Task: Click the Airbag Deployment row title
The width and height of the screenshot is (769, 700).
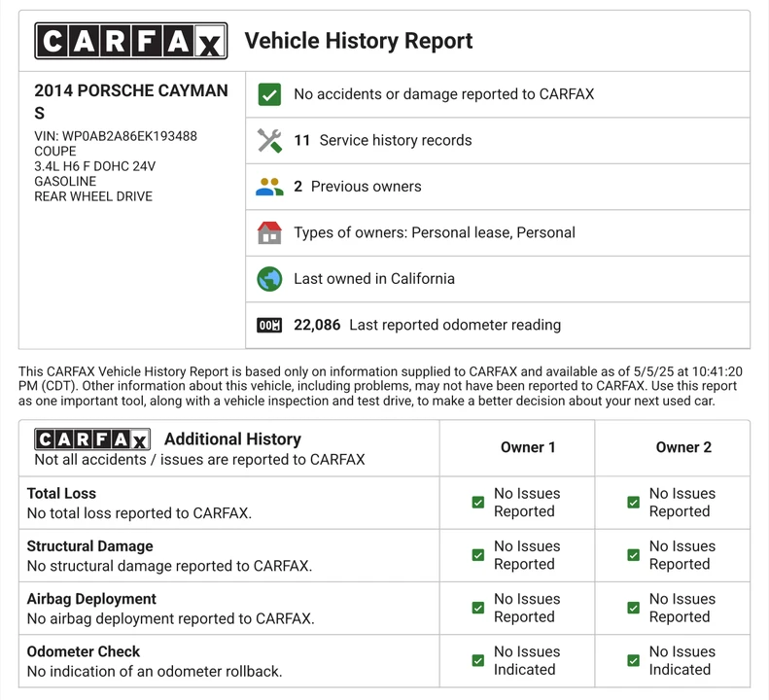Action: tap(91, 599)
